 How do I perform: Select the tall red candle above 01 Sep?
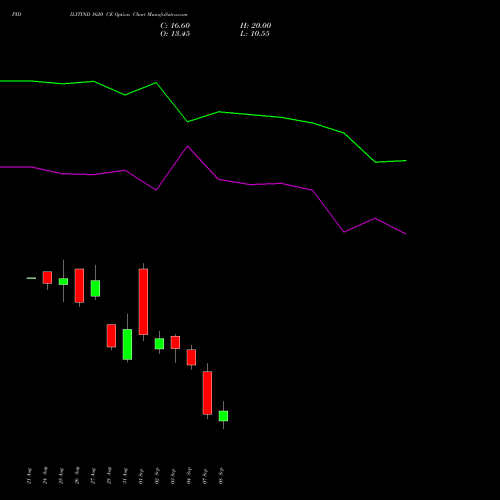143,302
